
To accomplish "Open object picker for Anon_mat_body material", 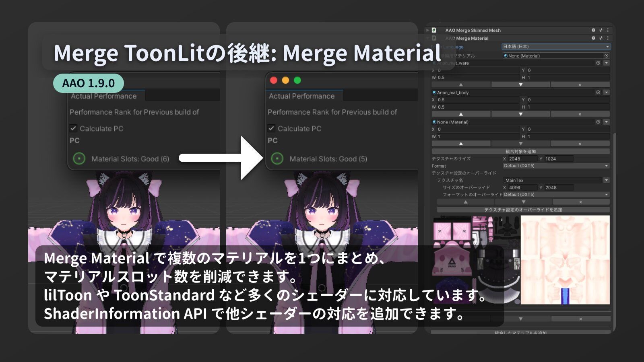I will coord(598,93).
